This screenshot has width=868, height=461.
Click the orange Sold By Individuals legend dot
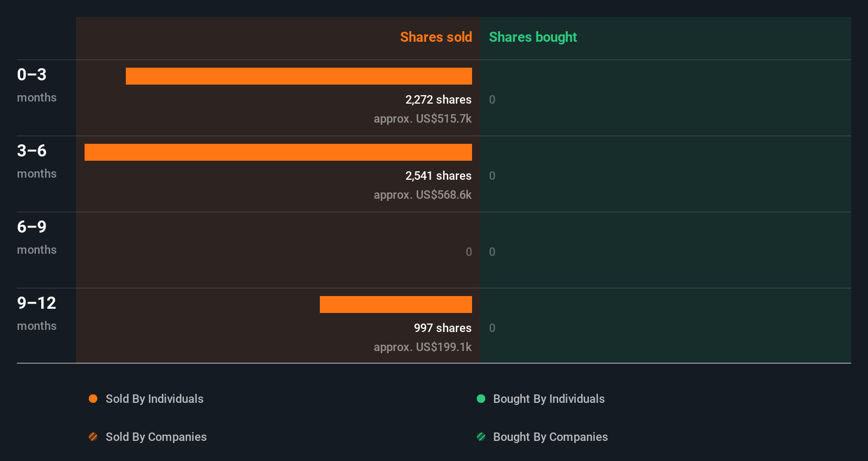[x=93, y=399]
